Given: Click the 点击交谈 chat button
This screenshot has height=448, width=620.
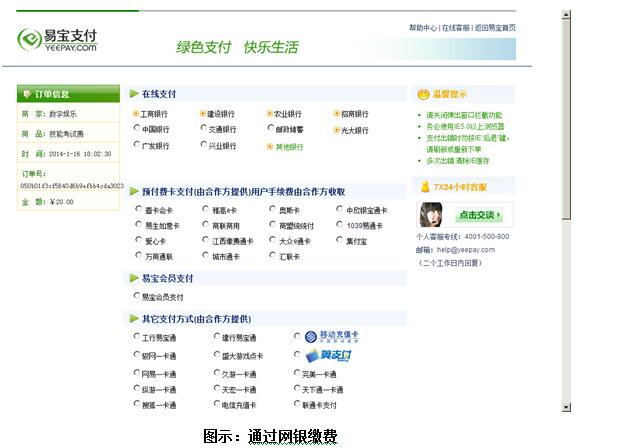Looking at the screenshot, I should (x=479, y=215).
